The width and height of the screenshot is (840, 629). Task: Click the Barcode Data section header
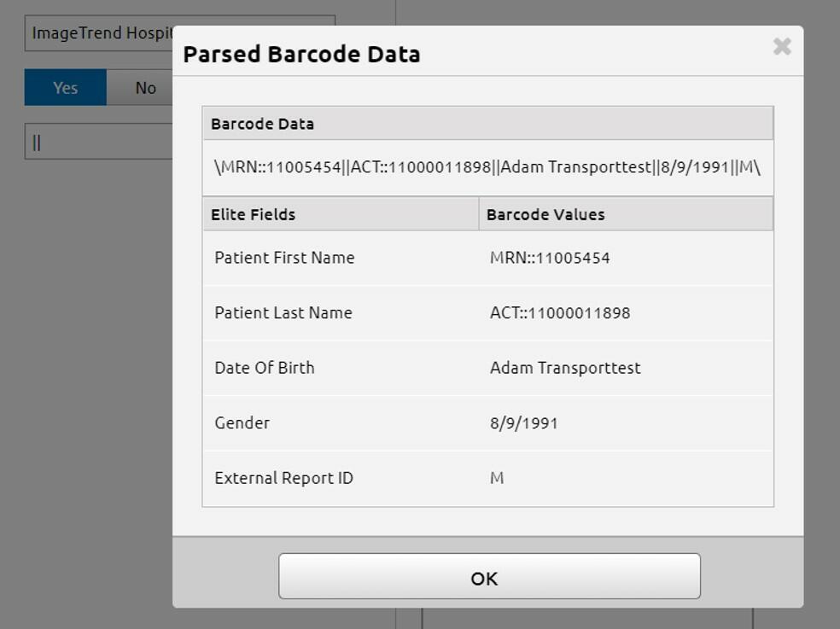click(x=263, y=124)
